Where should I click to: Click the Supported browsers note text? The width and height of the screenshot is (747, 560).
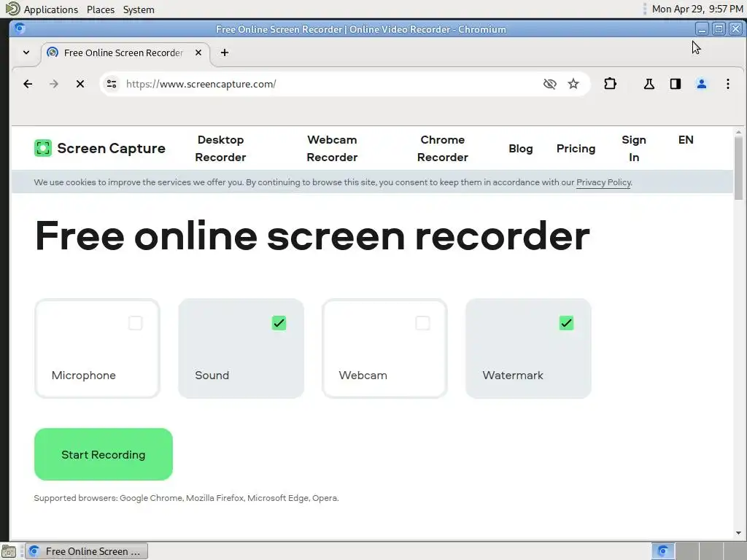[x=186, y=498]
